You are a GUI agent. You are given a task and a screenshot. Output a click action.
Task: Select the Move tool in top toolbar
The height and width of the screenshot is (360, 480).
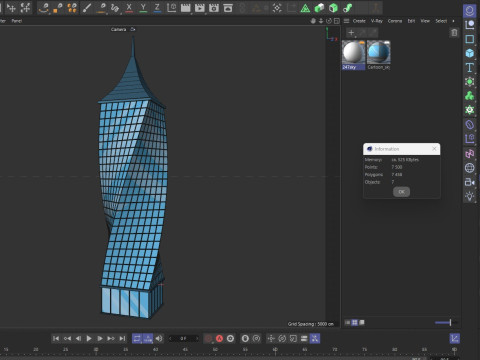coord(11,8)
